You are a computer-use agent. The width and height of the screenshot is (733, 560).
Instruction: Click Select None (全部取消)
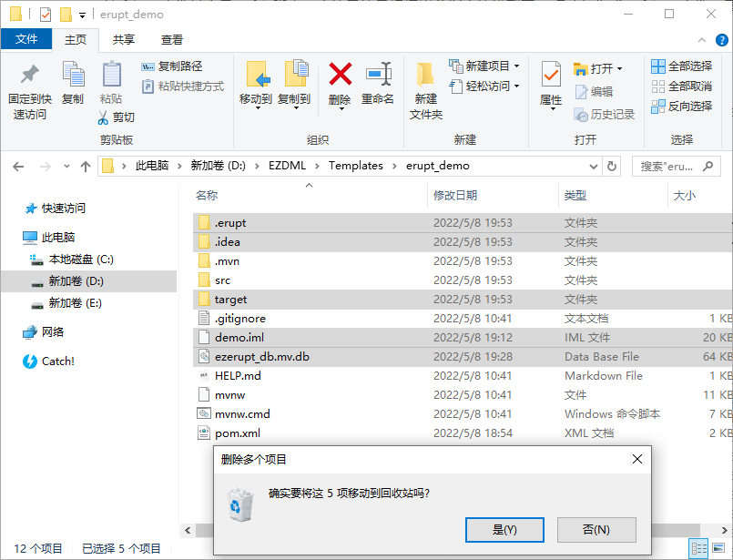(682, 87)
